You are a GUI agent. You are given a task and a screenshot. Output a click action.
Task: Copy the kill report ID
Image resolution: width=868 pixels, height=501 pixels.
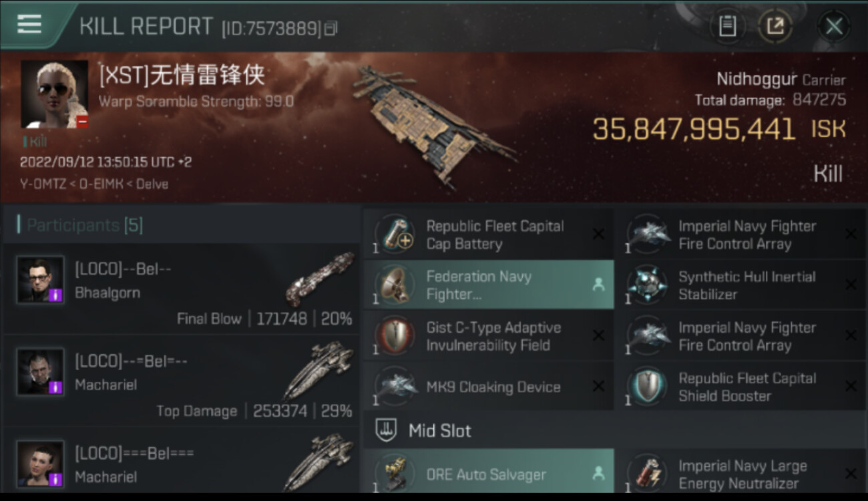331,29
